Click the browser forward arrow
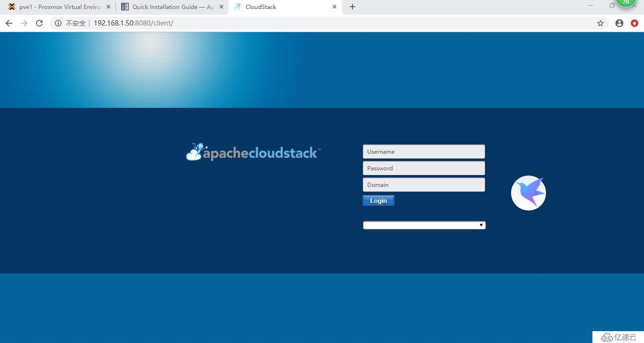 tap(24, 23)
